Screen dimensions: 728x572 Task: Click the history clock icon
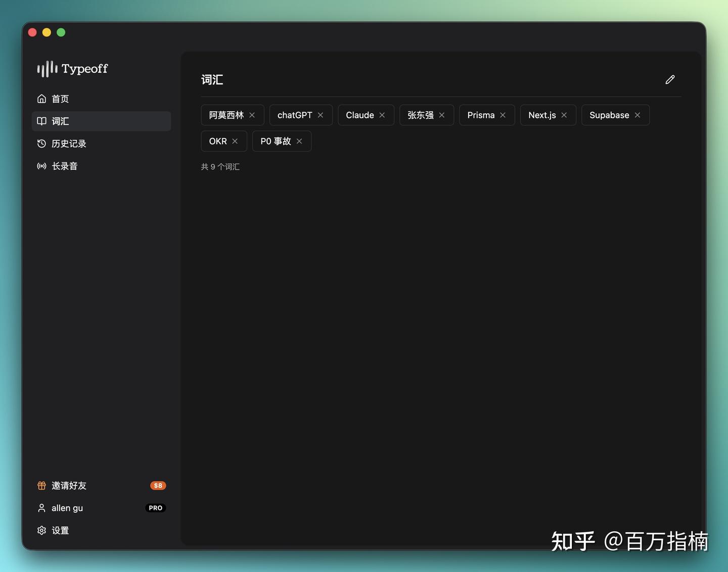click(x=42, y=144)
